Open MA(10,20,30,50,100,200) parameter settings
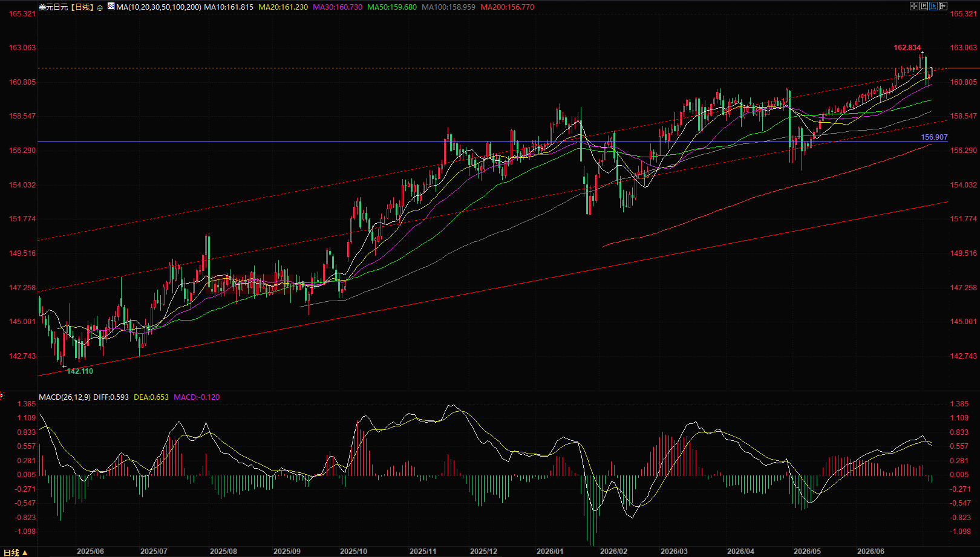The width and height of the screenshot is (980, 557). pos(159,7)
